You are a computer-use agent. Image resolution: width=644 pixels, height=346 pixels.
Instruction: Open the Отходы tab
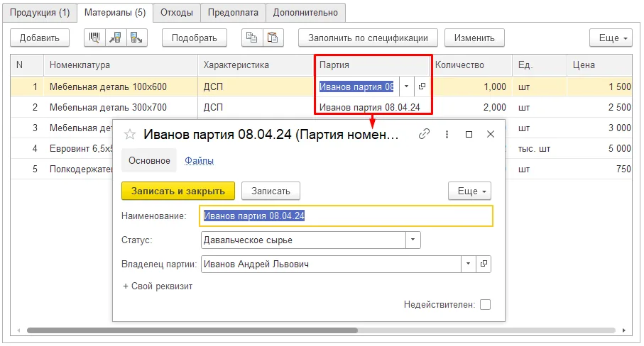pyautogui.click(x=177, y=13)
